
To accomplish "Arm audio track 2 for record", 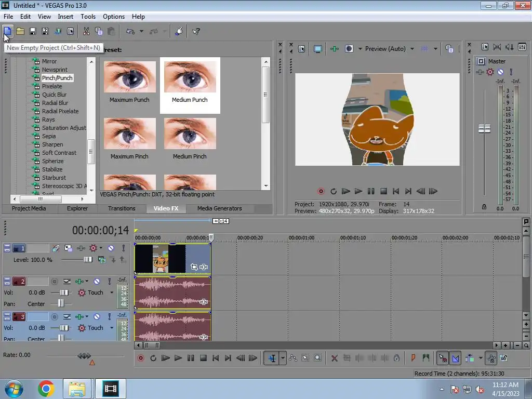I will pyautogui.click(x=54, y=281).
